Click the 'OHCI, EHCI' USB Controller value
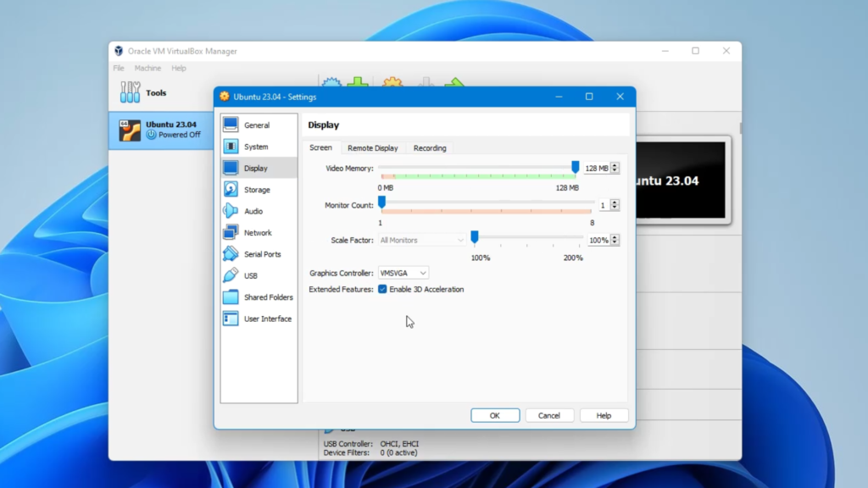The width and height of the screenshot is (868, 488). tap(399, 444)
